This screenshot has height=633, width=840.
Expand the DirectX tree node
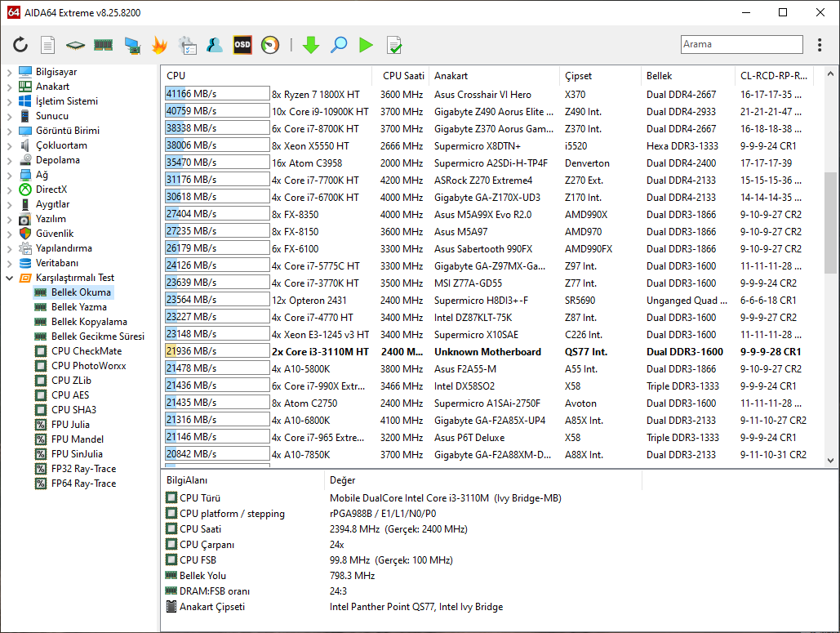[x=9, y=189]
